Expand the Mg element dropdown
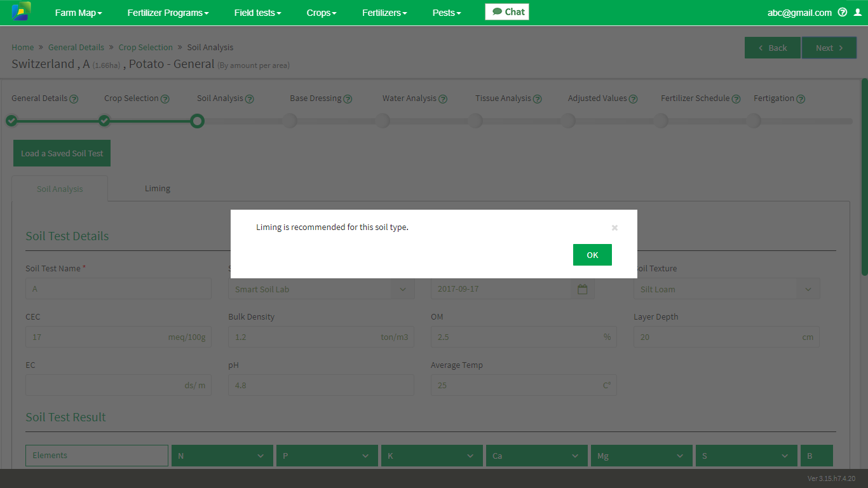 642,456
